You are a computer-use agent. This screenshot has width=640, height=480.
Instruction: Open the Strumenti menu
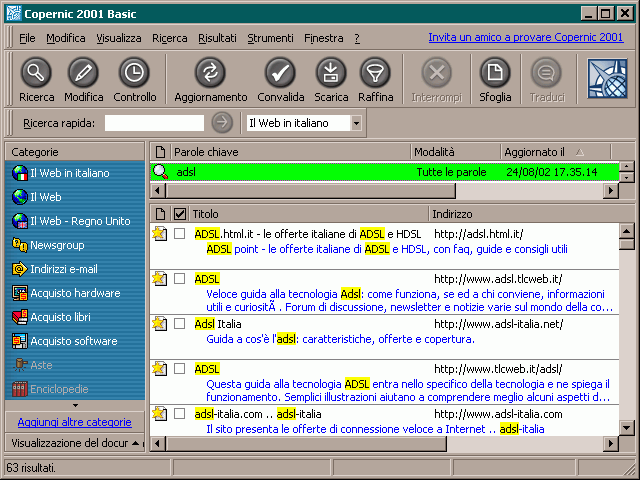click(x=270, y=38)
